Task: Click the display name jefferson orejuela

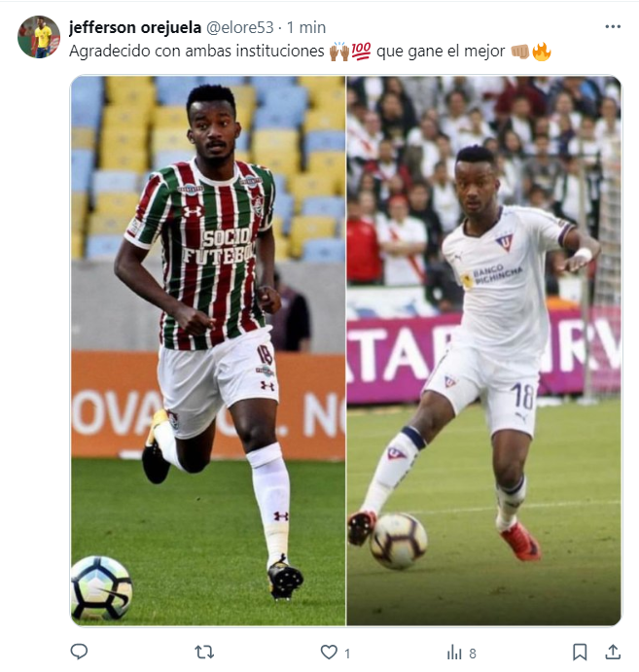Action: tap(135, 27)
